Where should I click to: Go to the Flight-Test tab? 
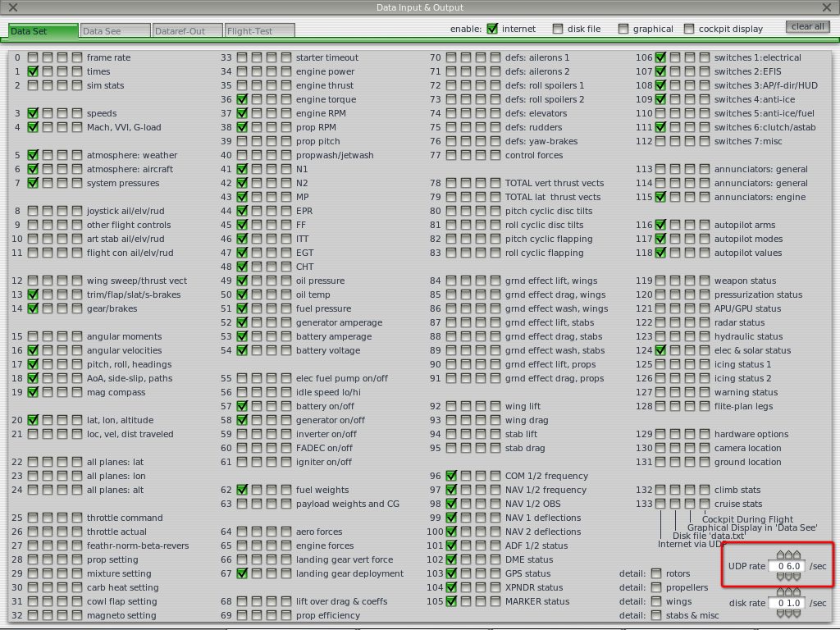(259, 31)
